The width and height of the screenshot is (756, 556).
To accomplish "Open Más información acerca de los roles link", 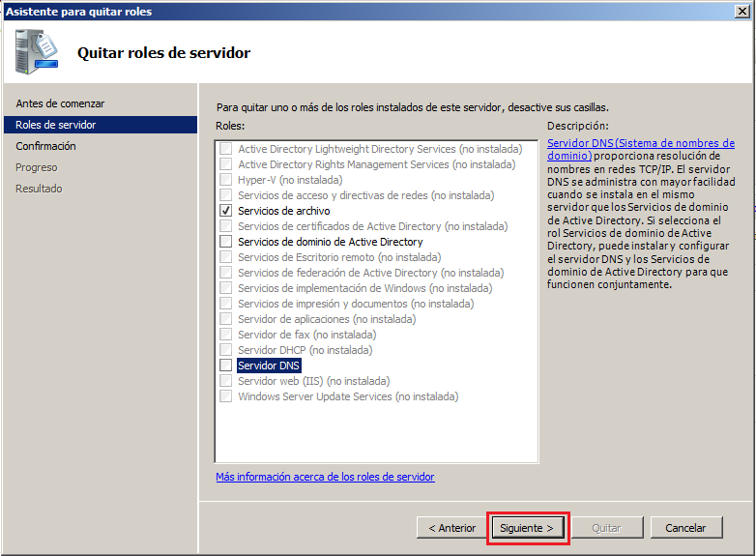I will coord(325,477).
